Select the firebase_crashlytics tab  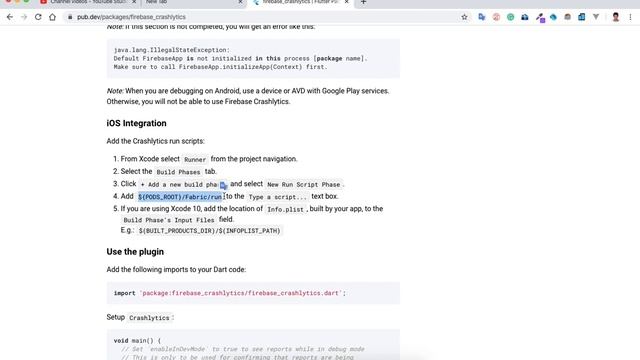point(300,2)
